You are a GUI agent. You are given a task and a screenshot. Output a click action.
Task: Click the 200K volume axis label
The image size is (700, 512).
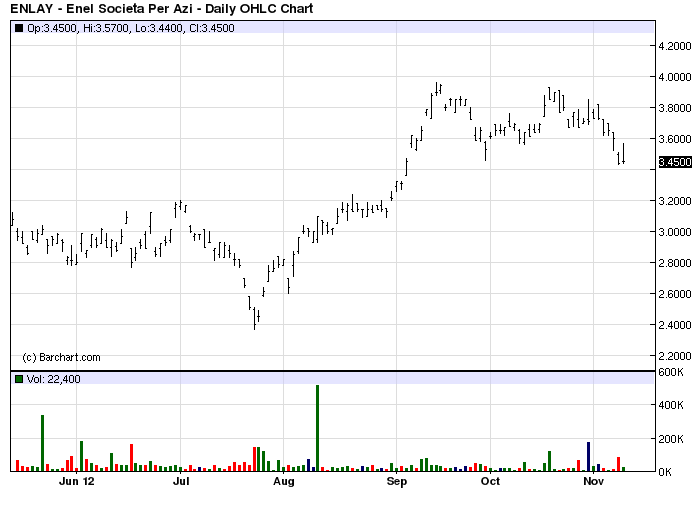click(671, 439)
